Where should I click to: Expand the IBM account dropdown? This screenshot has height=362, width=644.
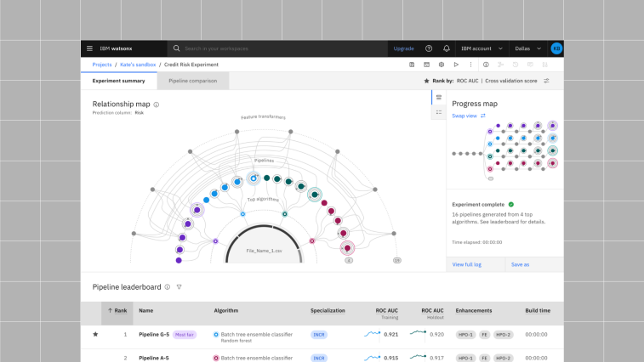click(x=482, y=48)
